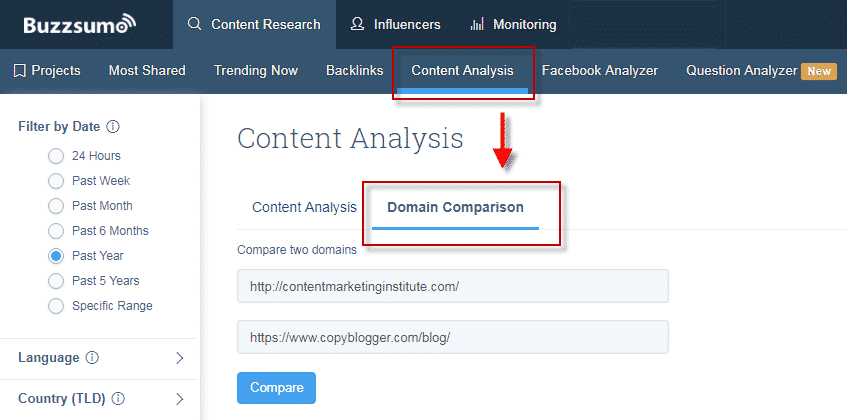Click the Influencers person icon
This screenshot has height=420, width=847.
[x=357, y=24]
